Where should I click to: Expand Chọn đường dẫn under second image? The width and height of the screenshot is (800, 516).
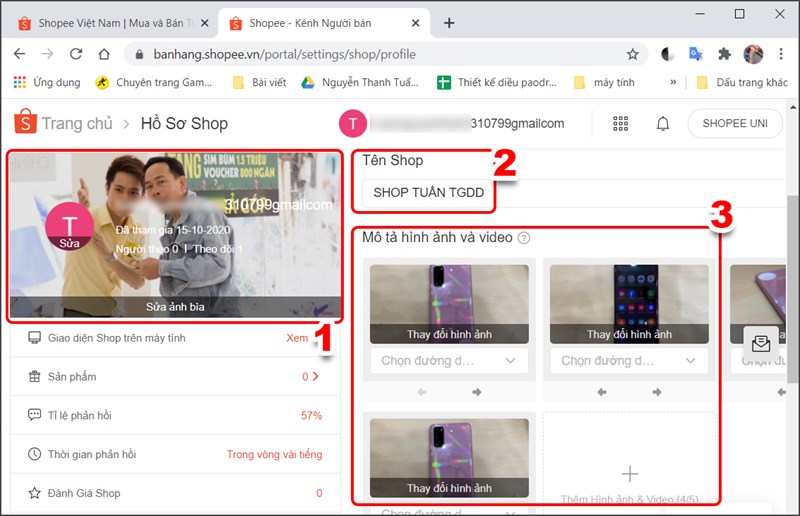point(629,361)
